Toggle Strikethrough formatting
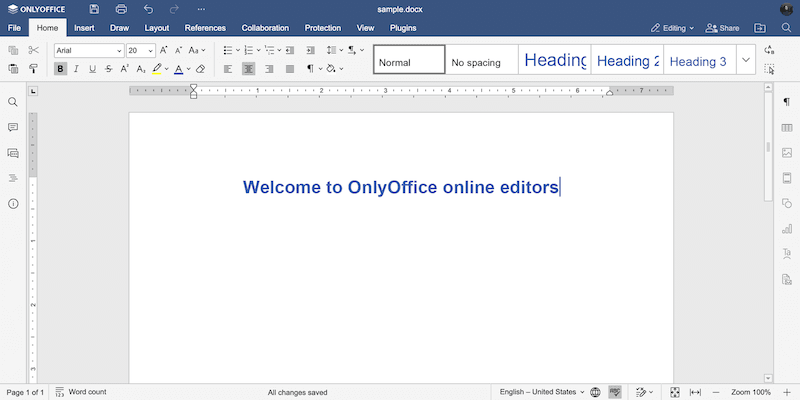This screenshot has height=400, width=800. pos(108,68)
